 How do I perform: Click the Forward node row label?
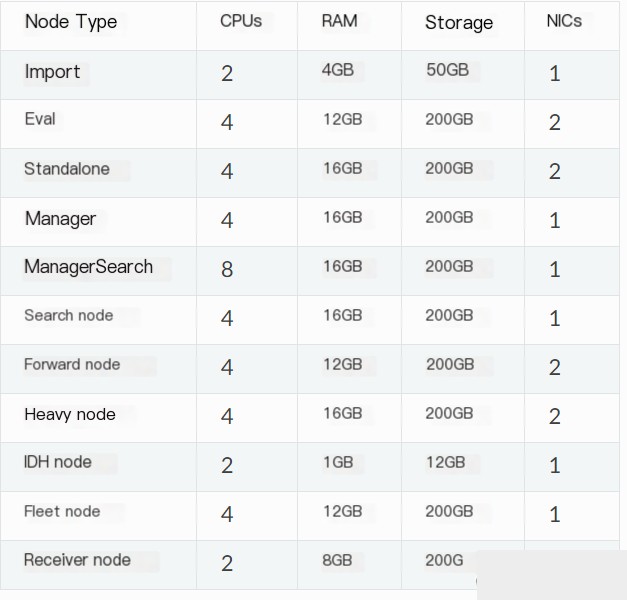click(72, 364)
